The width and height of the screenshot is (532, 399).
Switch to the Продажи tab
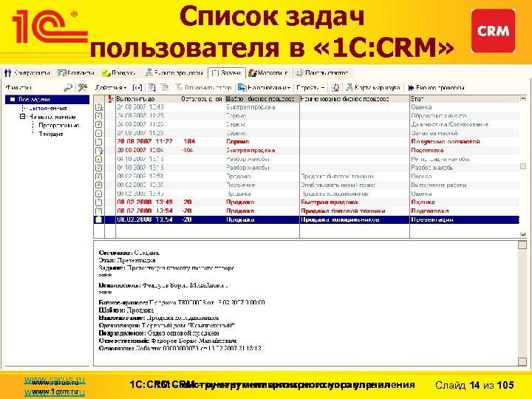119,73
